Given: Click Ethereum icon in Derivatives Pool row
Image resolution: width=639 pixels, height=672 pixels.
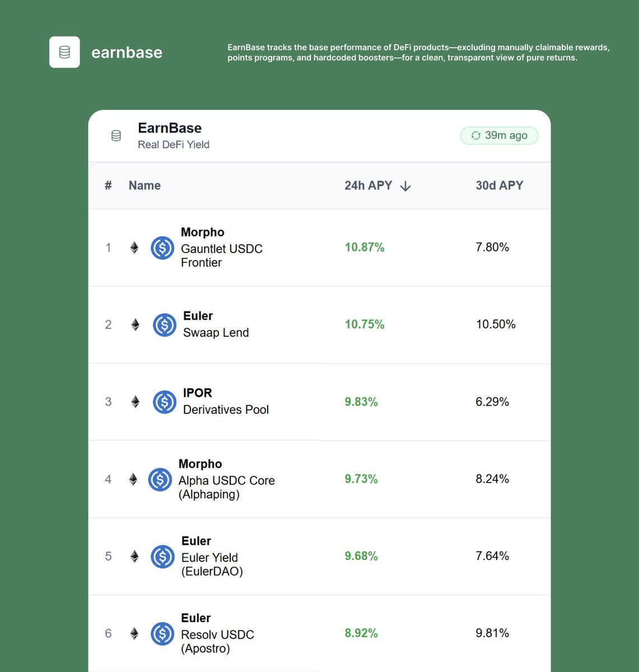Looking at the screenshot, I should [x=135, y=402].
